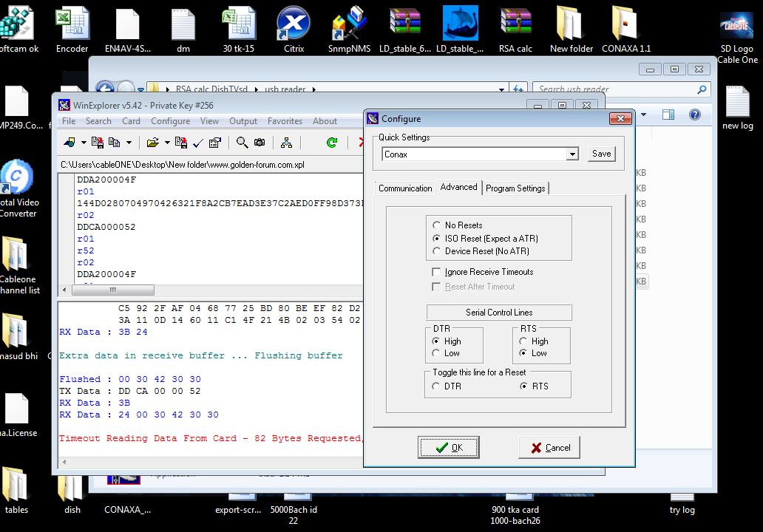This screenshot has width=763, height=532.
Task: Click Cancel in the Configure dialog
Action: 549,447
